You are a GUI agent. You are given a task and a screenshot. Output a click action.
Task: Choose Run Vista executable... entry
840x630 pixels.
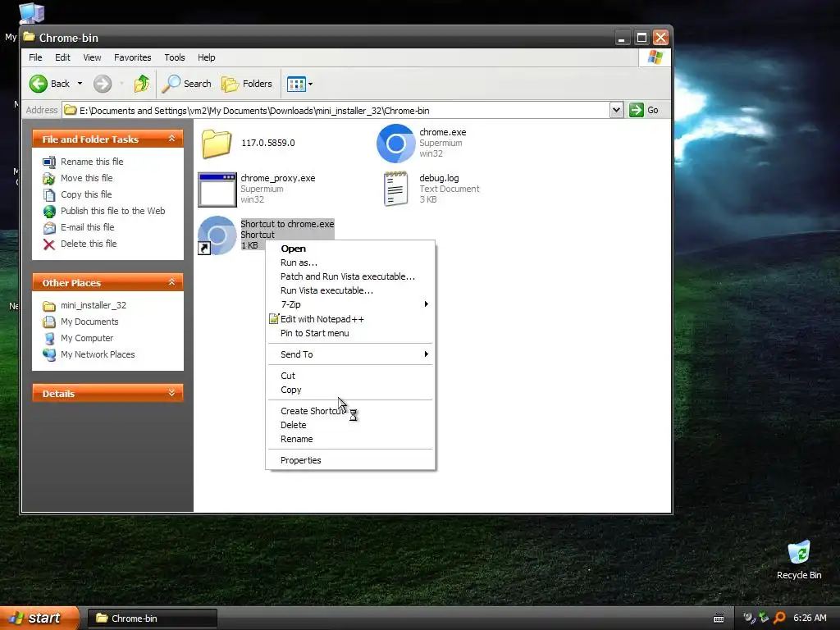(x=350, y=290)
